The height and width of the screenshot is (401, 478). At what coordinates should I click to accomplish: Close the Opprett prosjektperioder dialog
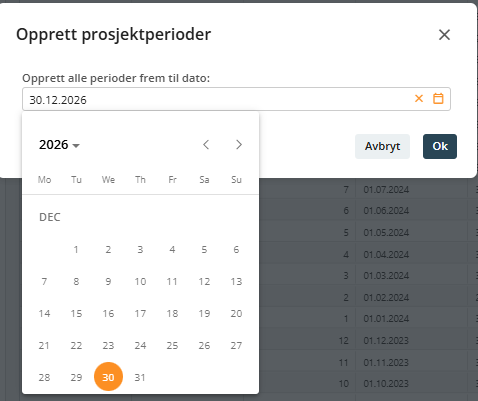click(444, 35)
